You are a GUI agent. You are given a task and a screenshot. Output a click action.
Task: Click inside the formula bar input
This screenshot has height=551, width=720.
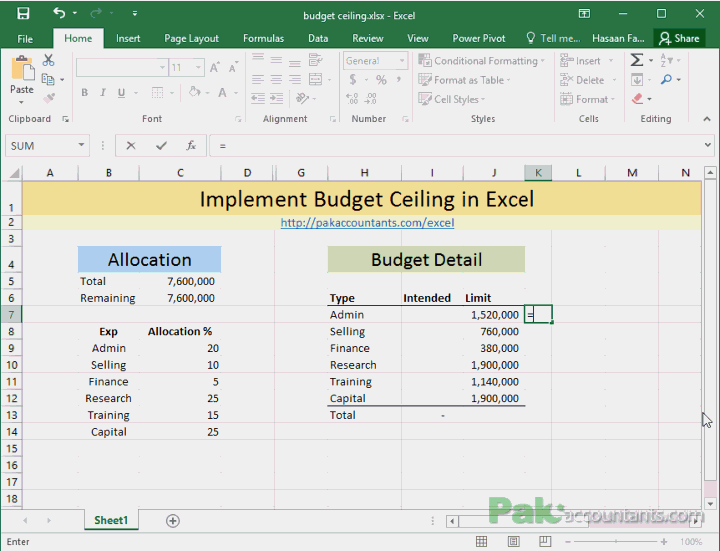click(x=455, y=146)
